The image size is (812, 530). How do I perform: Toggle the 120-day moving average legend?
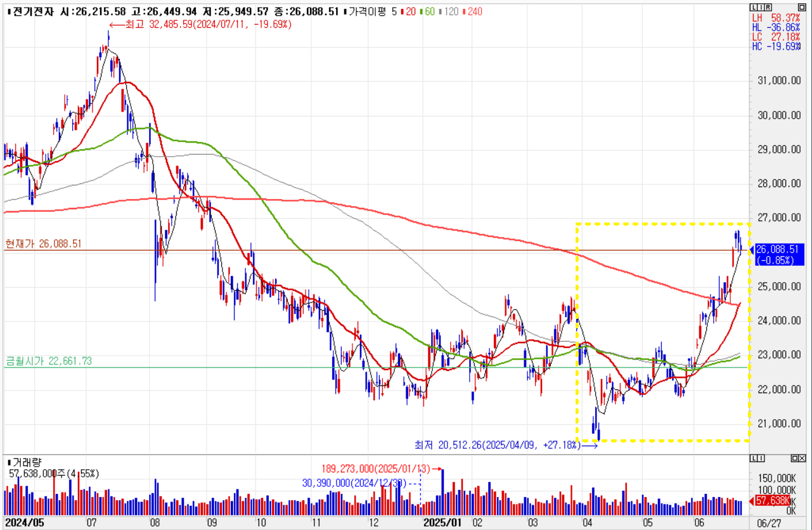point(449,12)
